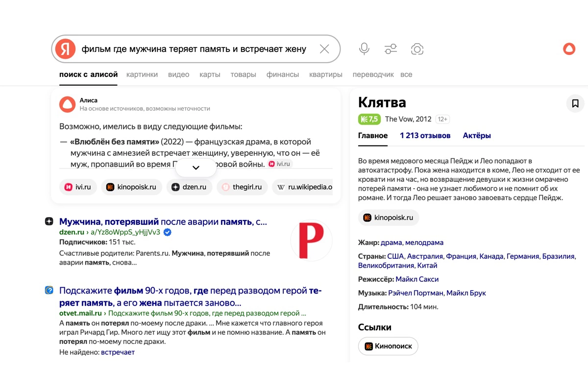Click the otvet.mail.ru favicon

[49, 290]
